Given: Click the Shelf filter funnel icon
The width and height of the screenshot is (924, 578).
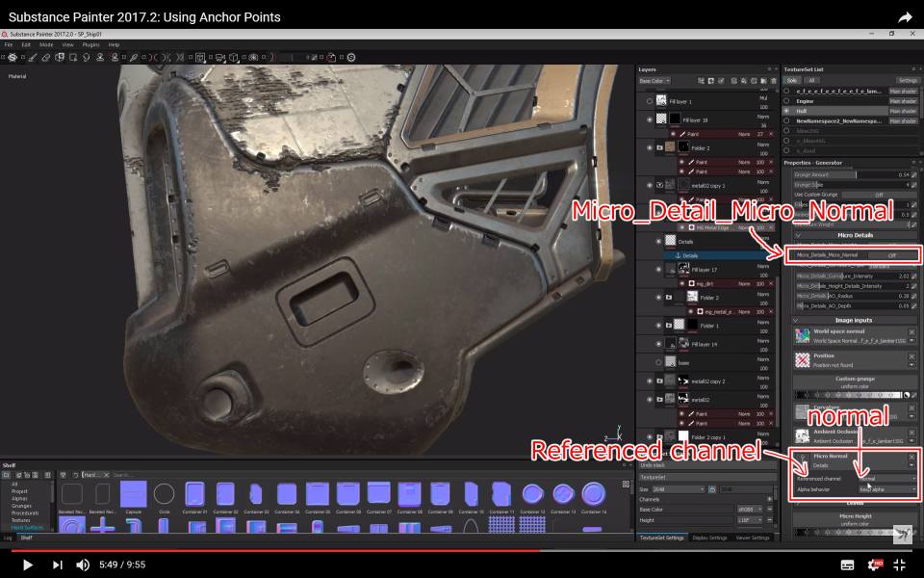Looking at the screenshot, I should 64,475.
